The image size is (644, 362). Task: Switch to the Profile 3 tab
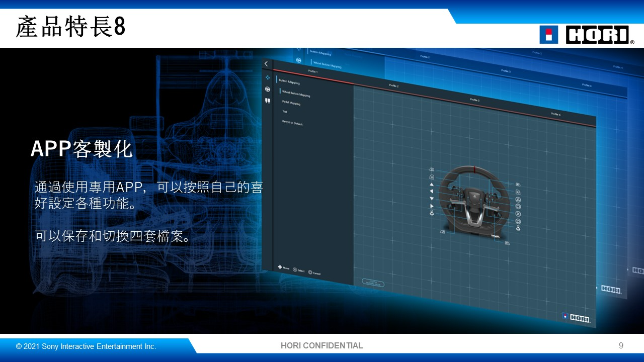(x=474, y=100)
